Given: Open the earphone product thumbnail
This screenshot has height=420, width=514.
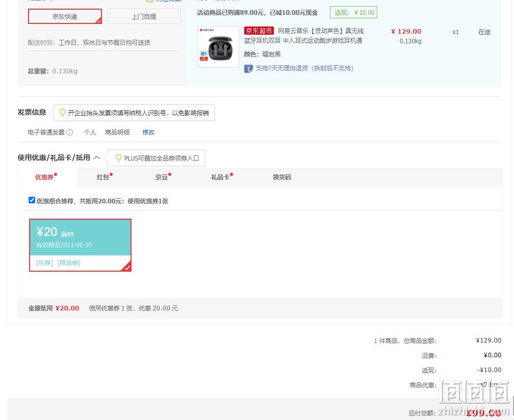Looking at the screenshot, I should 218,47.
